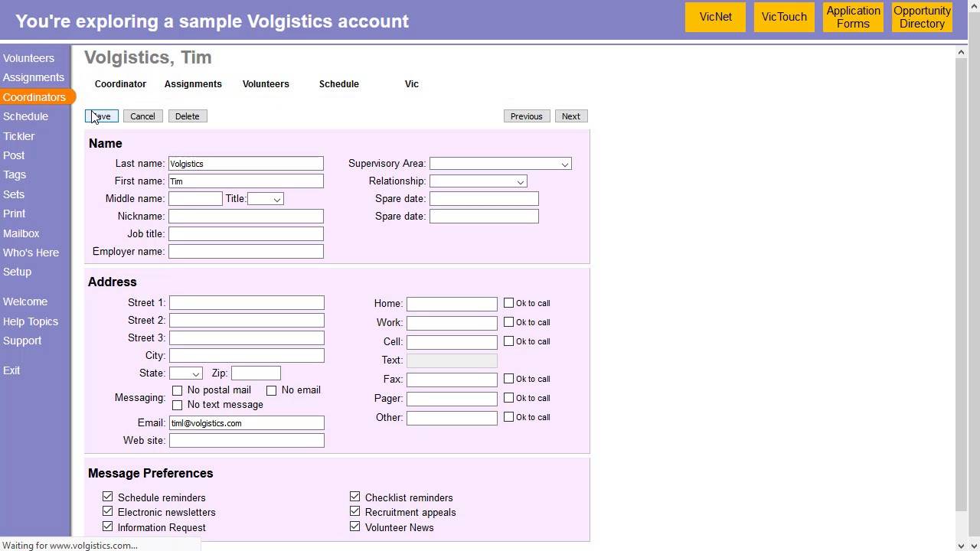This screenshot has height=551, width=980.
Task: Toggle the No email messaging option
Action: pos(272,390)
